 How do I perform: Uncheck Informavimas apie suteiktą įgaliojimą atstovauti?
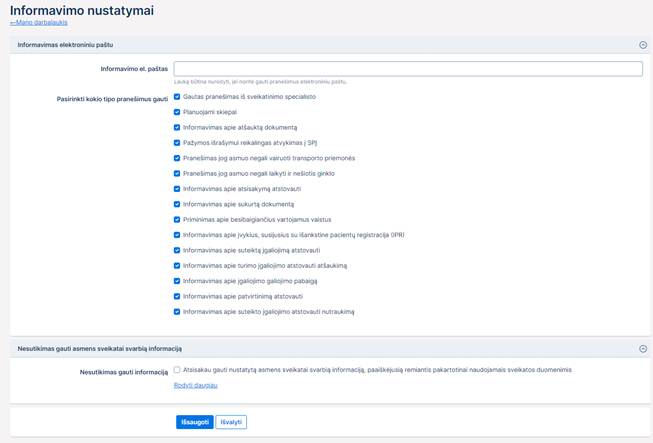(177, 250)
